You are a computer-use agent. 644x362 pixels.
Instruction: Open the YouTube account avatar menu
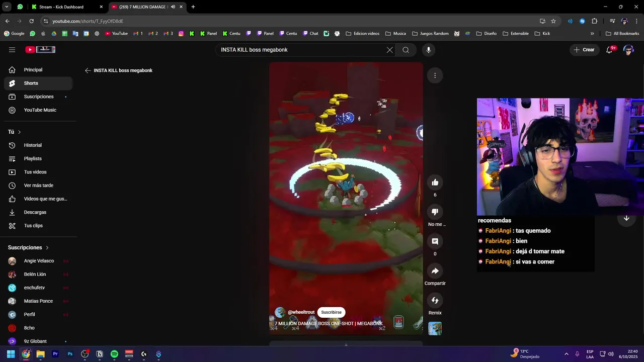[628, 50]
